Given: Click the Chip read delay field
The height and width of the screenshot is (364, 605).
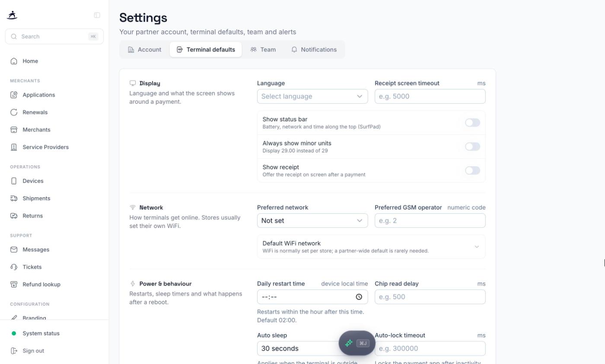Looking at the screenshot, I should 430,297.
